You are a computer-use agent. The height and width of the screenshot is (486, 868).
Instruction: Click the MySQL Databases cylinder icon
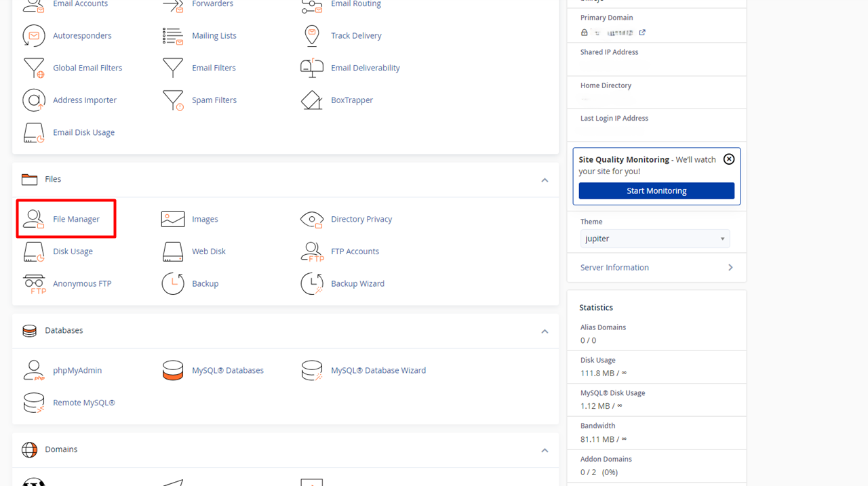[x=173, y=370]
